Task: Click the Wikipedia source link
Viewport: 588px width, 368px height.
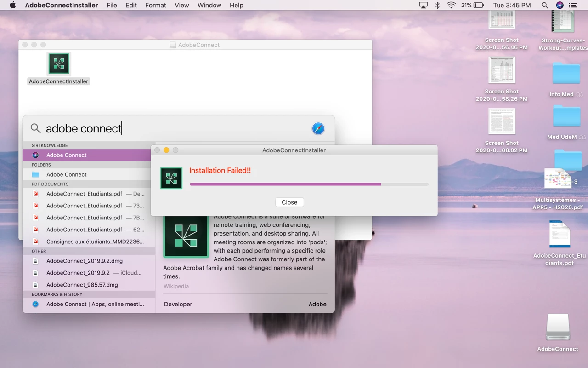Action: (176, 286)
